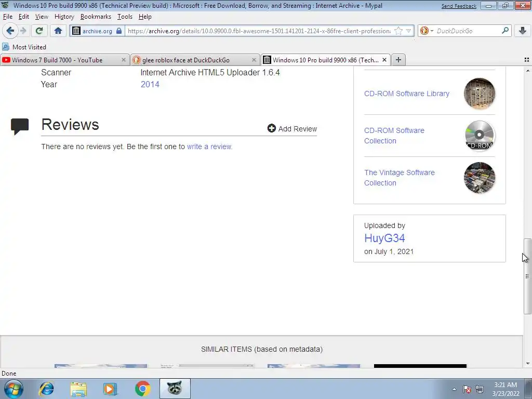The width and height of the screenshot is (532, 399).
Task: Click the 'on July 1, 2021' upload date
Action: point(389,251)
